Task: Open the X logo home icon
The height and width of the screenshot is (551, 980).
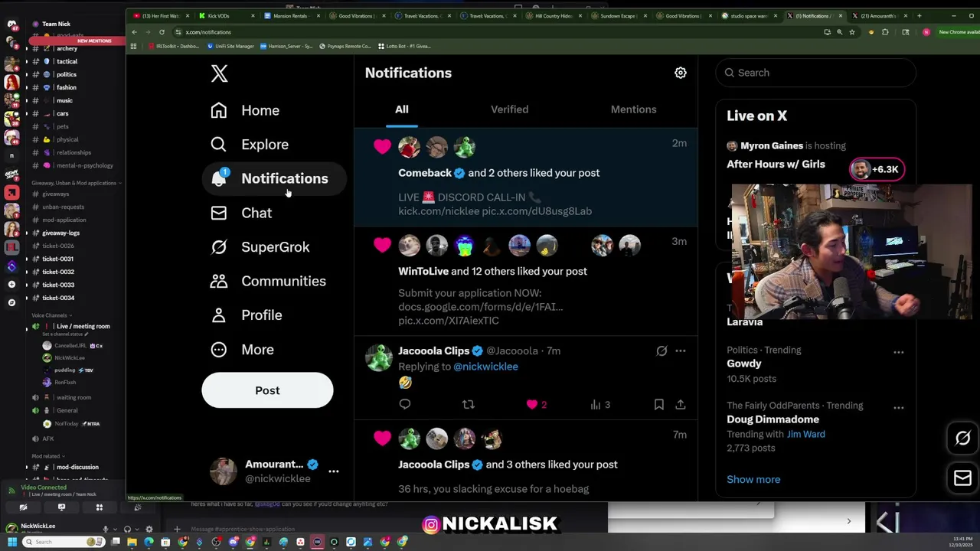Action: [x=220, y=73]
